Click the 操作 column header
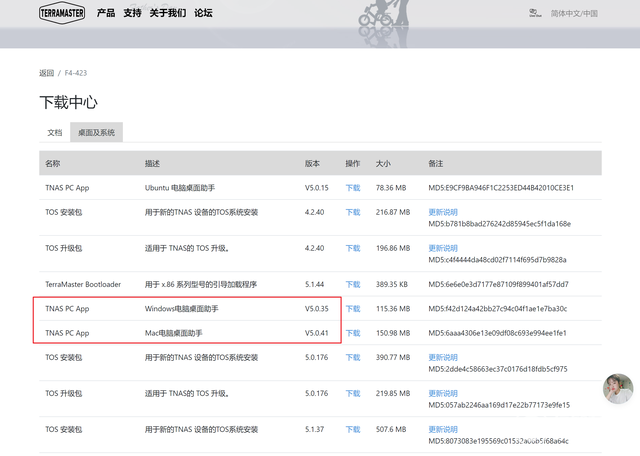 (353, 163)
